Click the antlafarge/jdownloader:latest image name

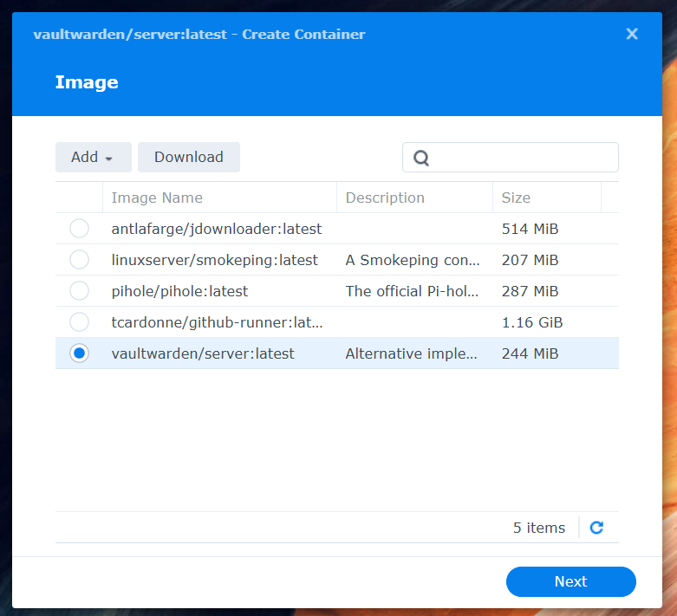click(217, 229)
